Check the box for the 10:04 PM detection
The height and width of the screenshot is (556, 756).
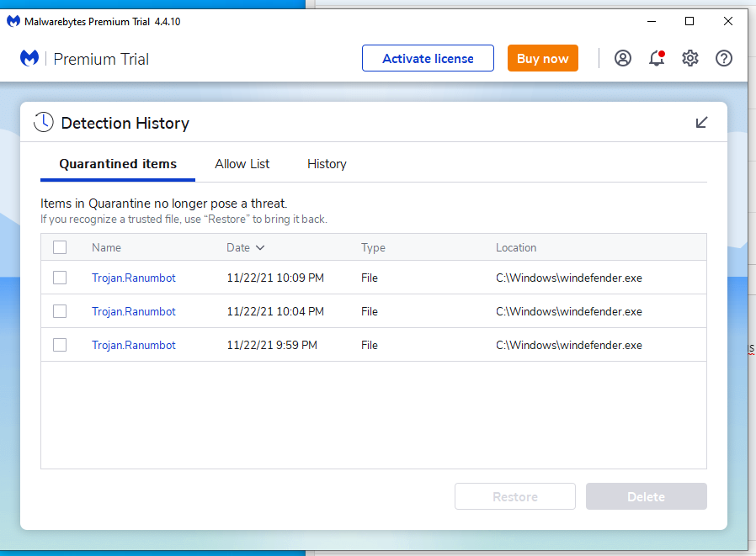pos(60,311)
